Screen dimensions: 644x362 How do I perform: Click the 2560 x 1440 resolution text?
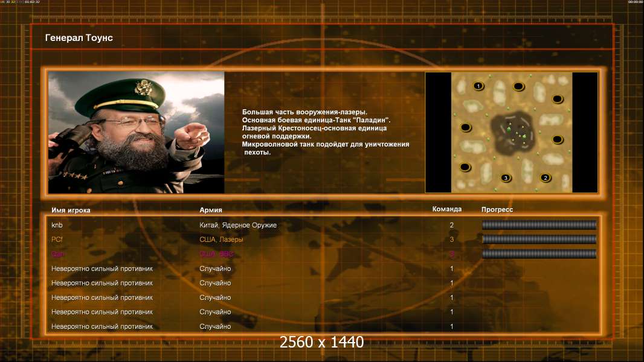(321, 342)
